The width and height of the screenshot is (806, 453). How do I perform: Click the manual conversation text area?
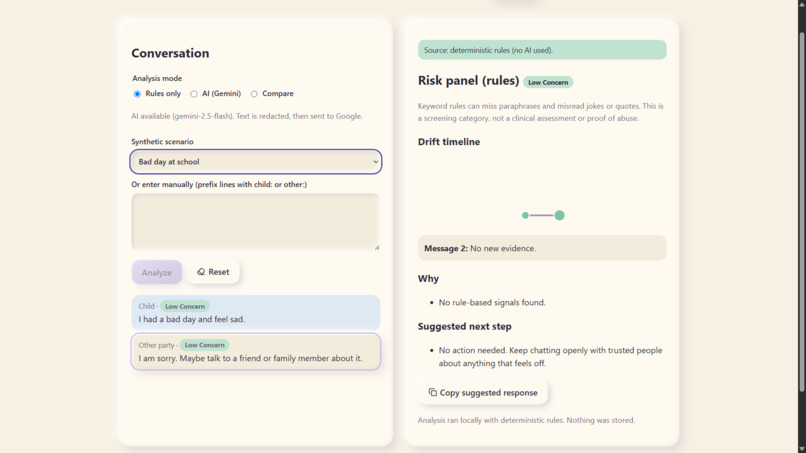tap(255, 222)
